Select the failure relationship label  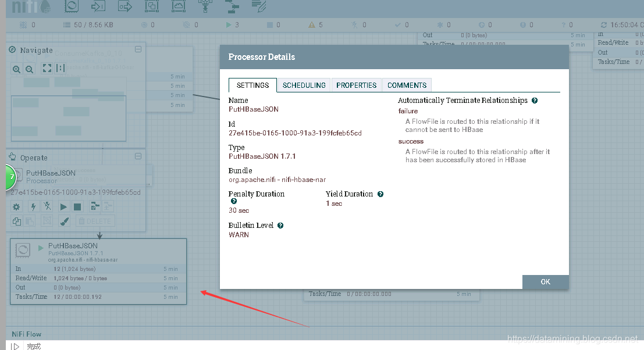point(408,111)
